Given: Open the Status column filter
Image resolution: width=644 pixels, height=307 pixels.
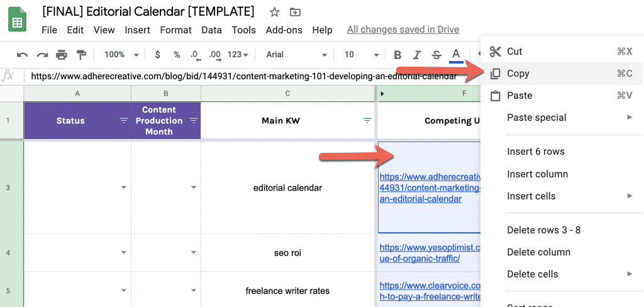Looking at the screenshot, I should coord(123,120).
